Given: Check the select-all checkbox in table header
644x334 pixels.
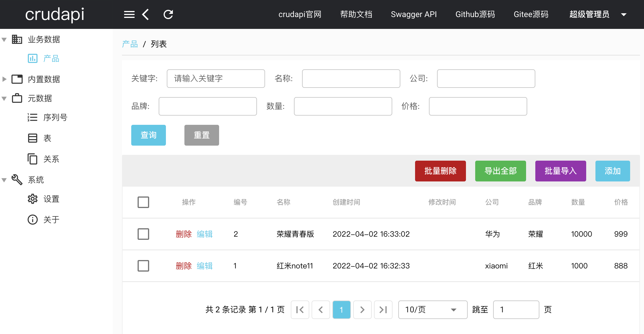Looking at the screenshot, I should click(x=143, y=202).
